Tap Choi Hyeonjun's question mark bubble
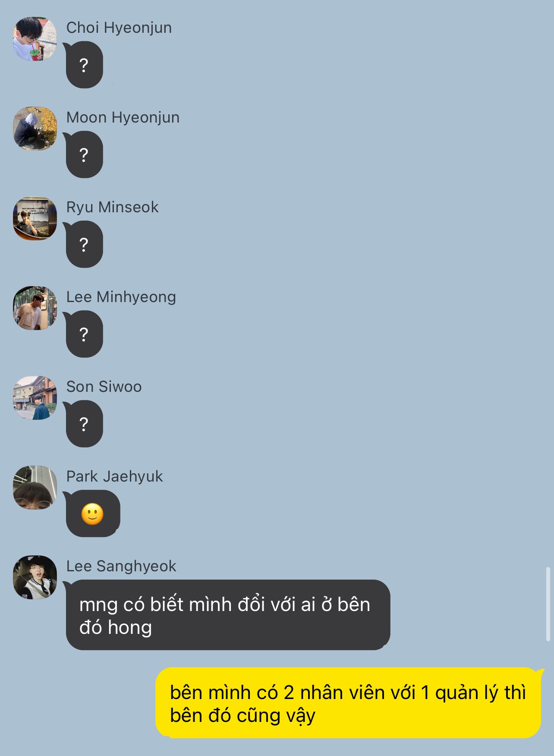554x756 pixels. tap(84, 65)
